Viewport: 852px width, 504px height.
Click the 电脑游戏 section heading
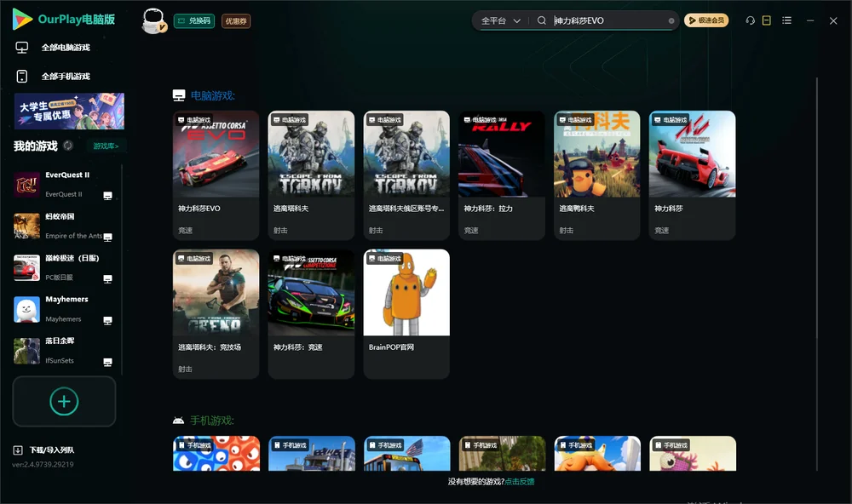point(212,95)
